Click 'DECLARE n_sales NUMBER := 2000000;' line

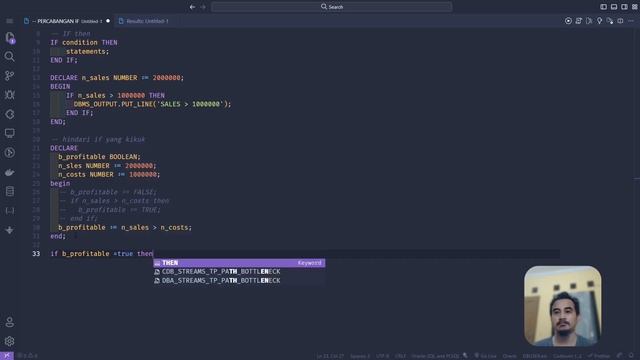[x=117, y=78]
